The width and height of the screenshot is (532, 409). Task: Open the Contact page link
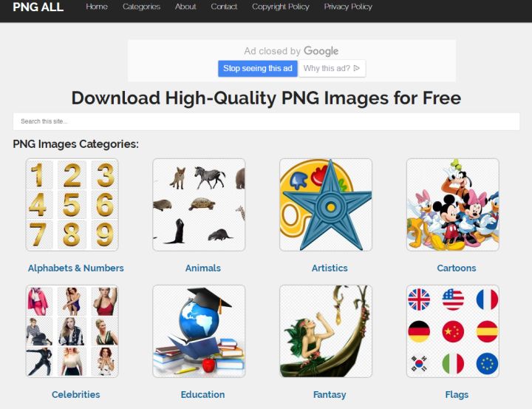tap(224, 7)
